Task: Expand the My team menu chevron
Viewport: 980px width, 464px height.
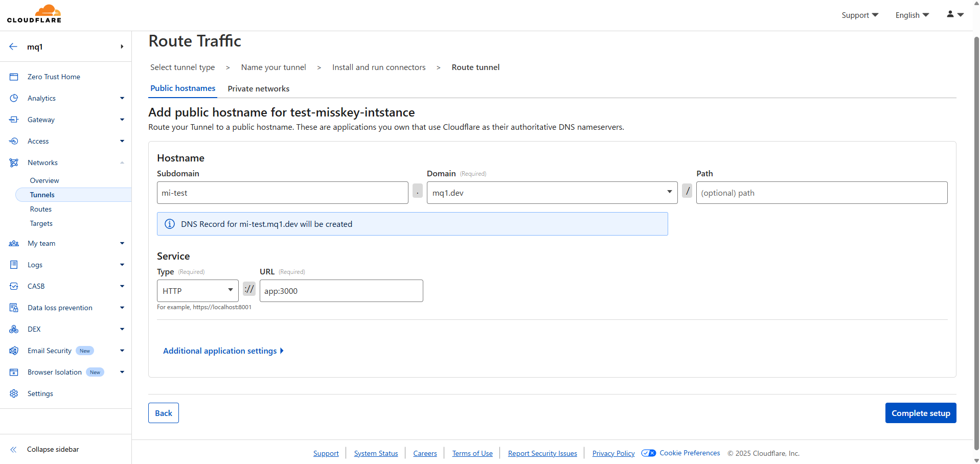Action: point(122,243)
